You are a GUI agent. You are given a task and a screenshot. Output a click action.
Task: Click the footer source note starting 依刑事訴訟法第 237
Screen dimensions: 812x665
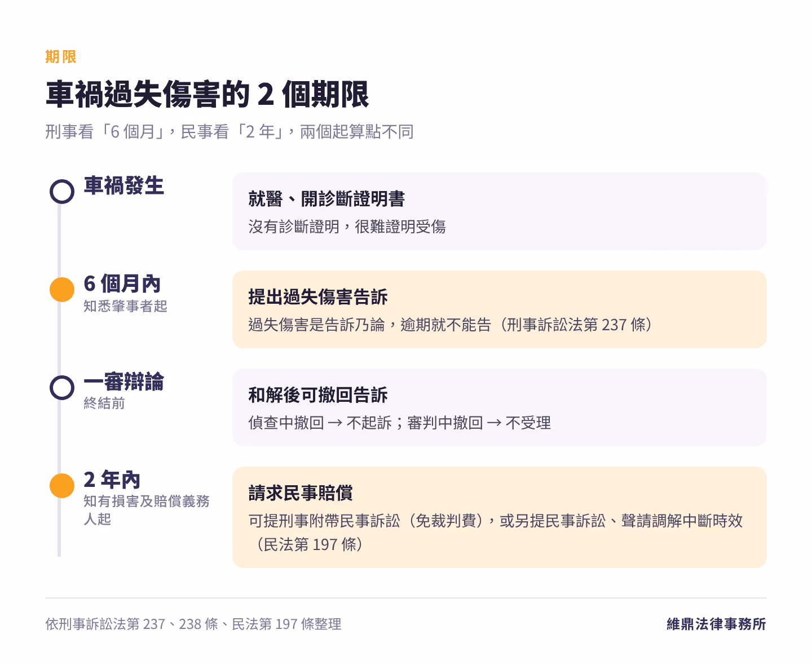click(193, 624)
